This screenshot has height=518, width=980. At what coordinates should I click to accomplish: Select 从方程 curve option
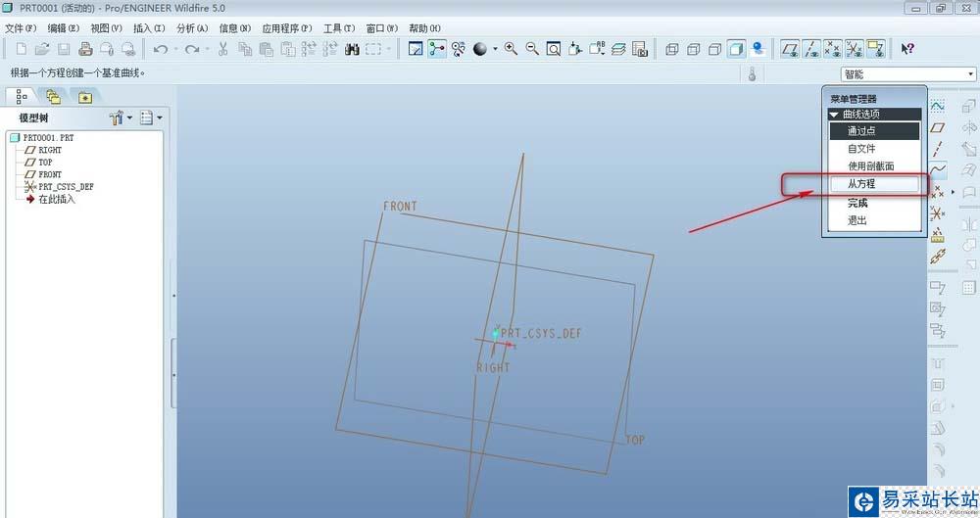(874, 184)
